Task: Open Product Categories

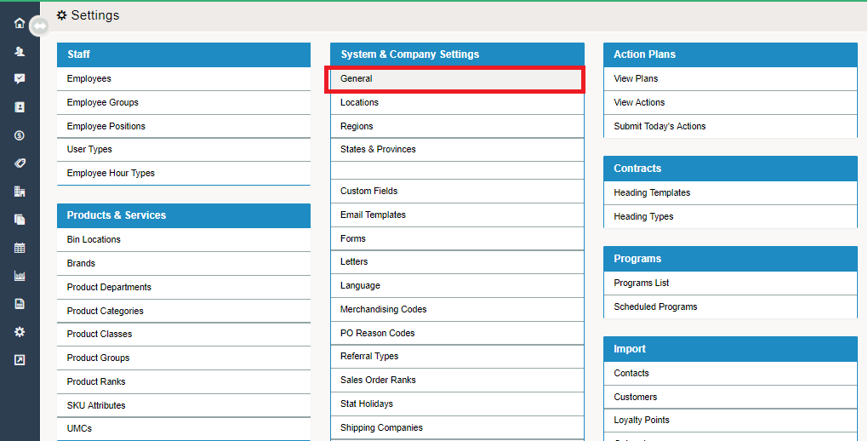Action: click(184, 311)
